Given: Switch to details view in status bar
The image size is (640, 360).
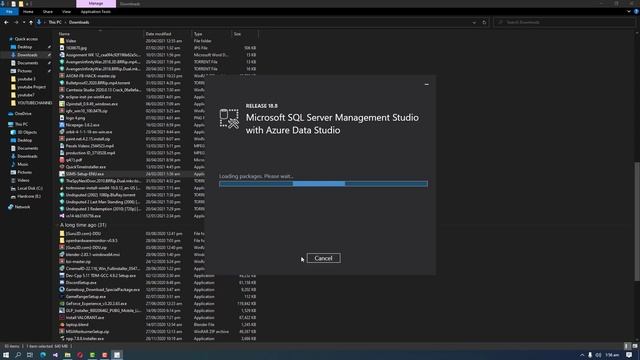Looking at the screenshot, I should (627, 346).
